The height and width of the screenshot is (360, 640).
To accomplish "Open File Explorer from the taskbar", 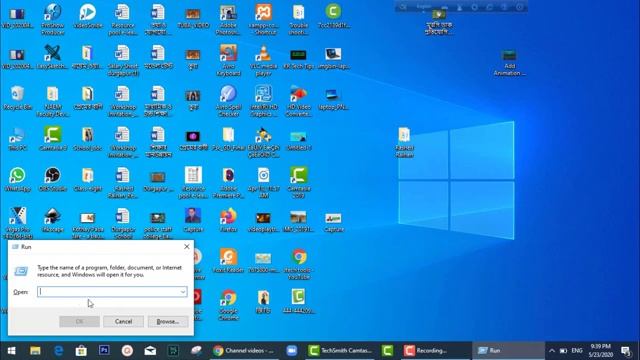I will (x=35, y=351).
